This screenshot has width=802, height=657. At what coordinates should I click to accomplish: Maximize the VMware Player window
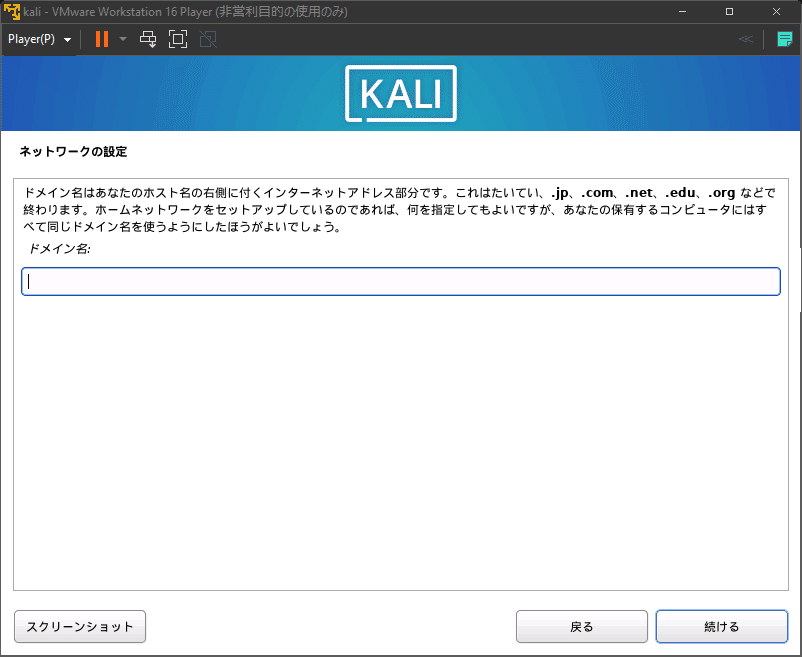pos(729,11)
